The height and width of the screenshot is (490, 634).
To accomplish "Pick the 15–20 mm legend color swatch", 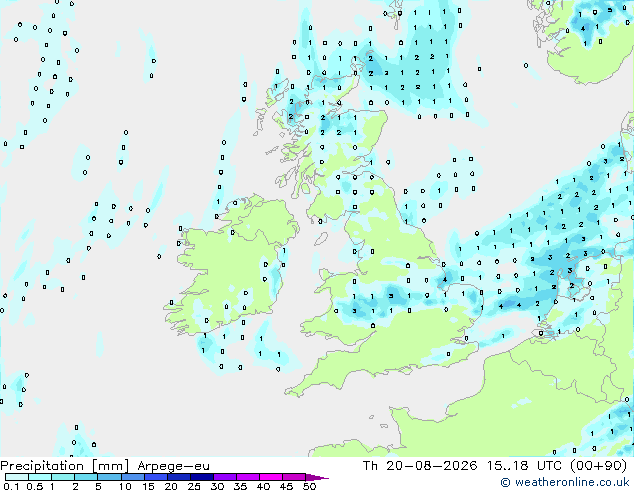I will click(156, 477).
